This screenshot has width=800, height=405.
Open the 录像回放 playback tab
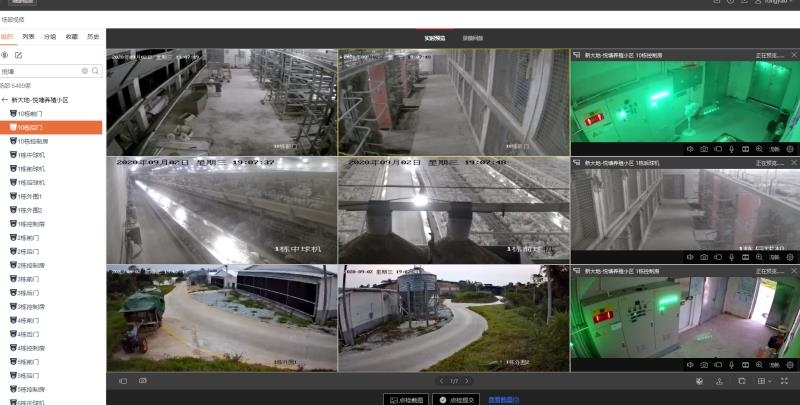click(472, 38)
